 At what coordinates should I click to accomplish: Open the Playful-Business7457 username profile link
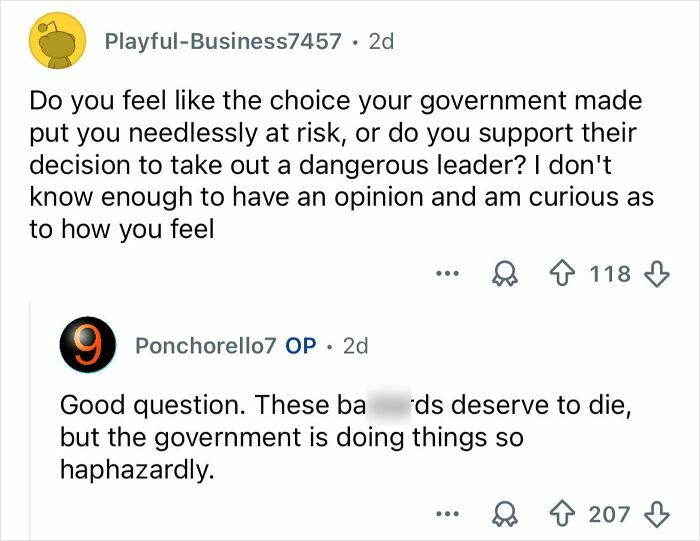(x=223, y=42)
